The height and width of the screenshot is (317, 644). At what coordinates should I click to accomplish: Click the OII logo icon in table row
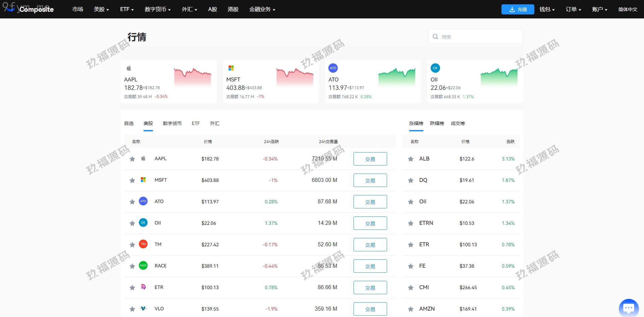143,223
